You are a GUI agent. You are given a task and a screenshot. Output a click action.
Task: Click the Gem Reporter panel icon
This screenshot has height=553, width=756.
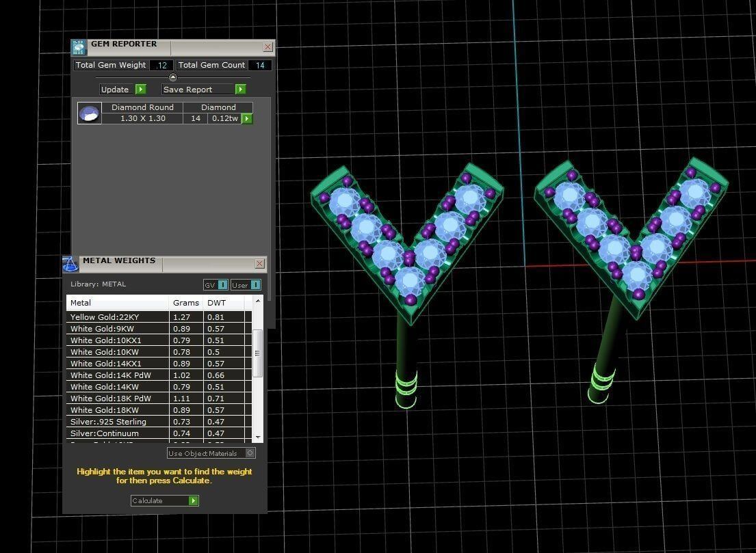[79, 48]
